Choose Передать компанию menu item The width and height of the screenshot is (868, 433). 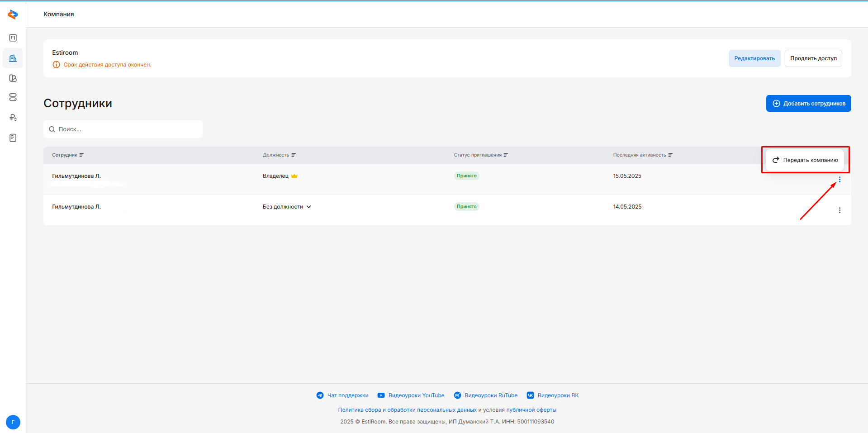tap(805, 160)
